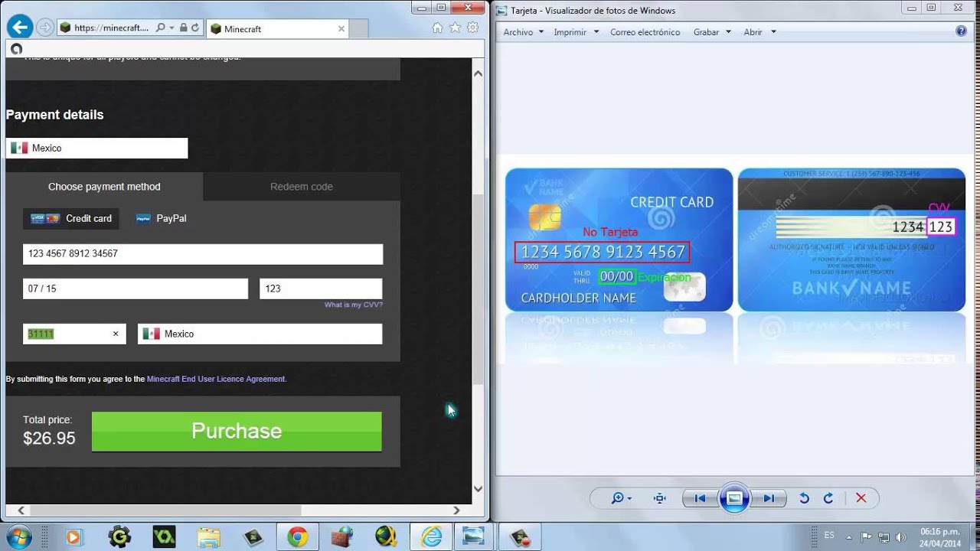
Task: Open the favorites star in Internet Explorer
Action: 455,28
